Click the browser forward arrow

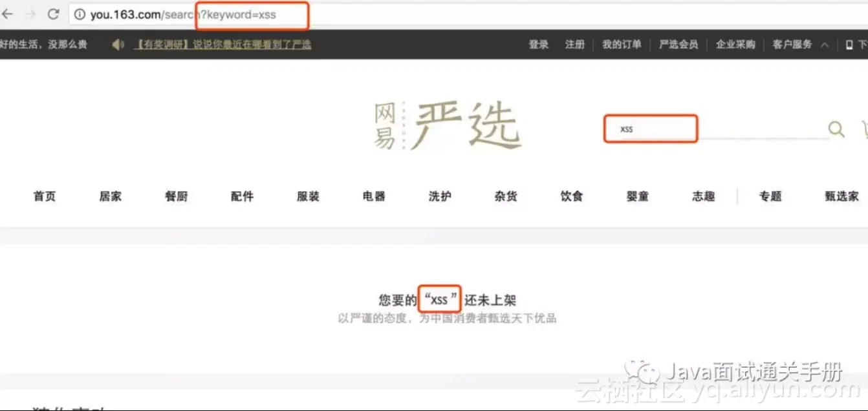(30, 14)
